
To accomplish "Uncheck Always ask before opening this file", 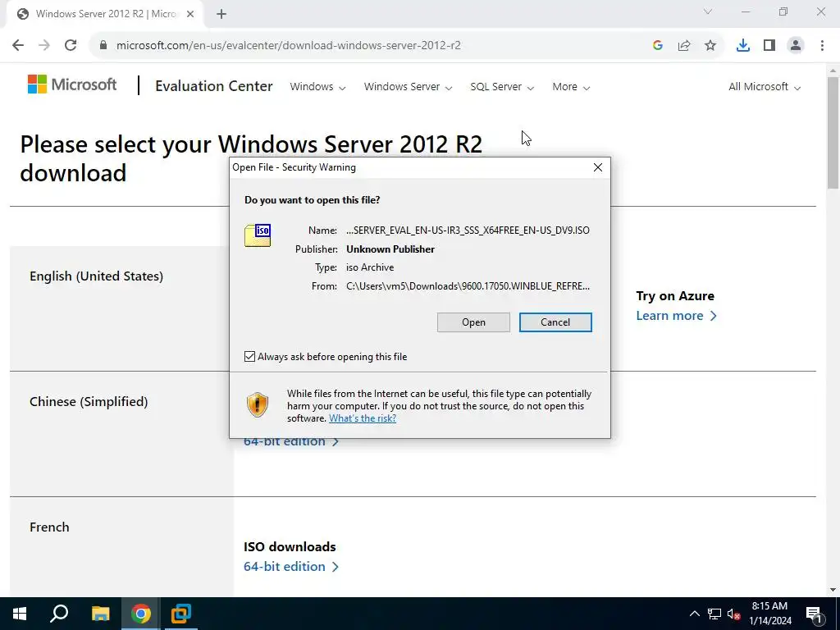I will point(249,356).
